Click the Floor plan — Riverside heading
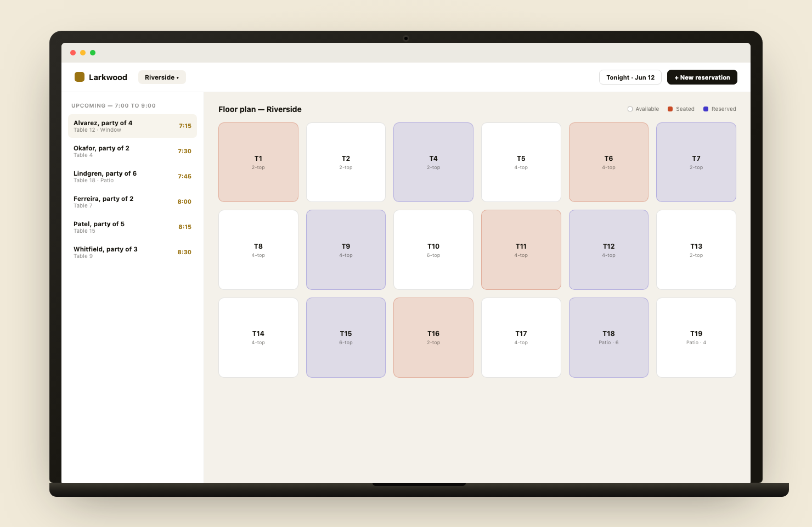Image resolution: width=812 pixels, height=527 pixels. tap(260, 109)
